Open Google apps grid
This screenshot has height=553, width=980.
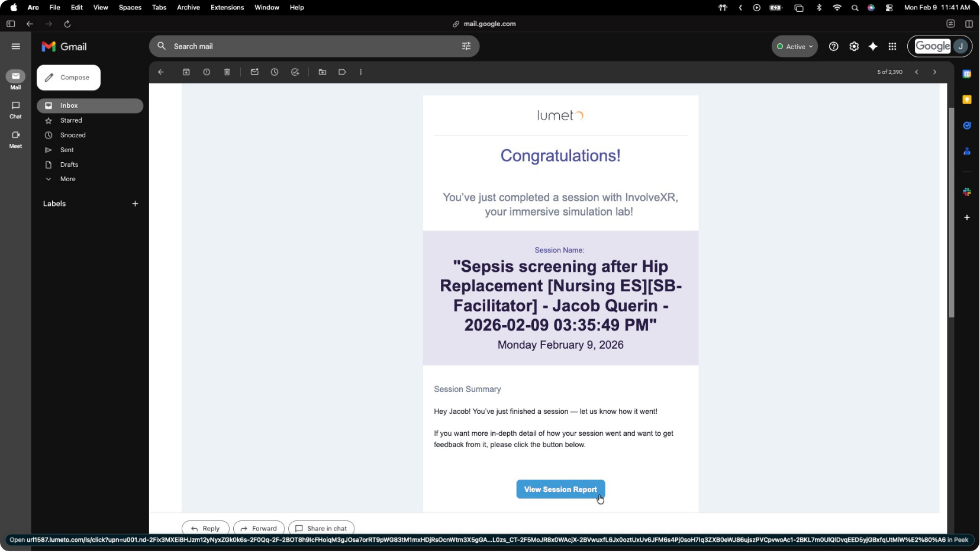(x=892, y=47)
